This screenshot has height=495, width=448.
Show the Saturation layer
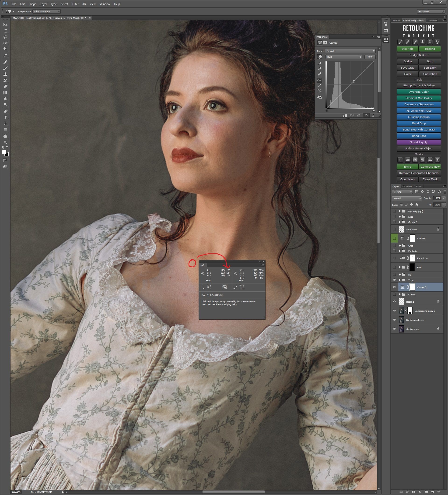[x=394, y=229]
